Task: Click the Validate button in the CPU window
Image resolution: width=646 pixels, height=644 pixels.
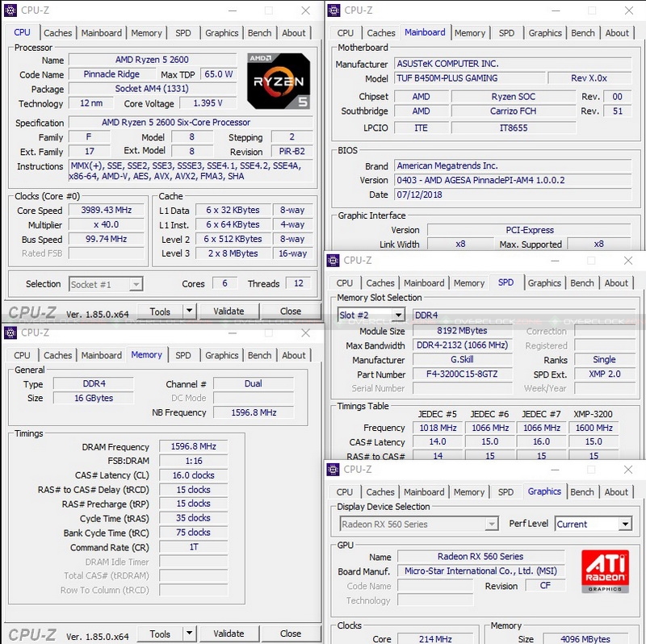Action: click(x=229, y=312)
